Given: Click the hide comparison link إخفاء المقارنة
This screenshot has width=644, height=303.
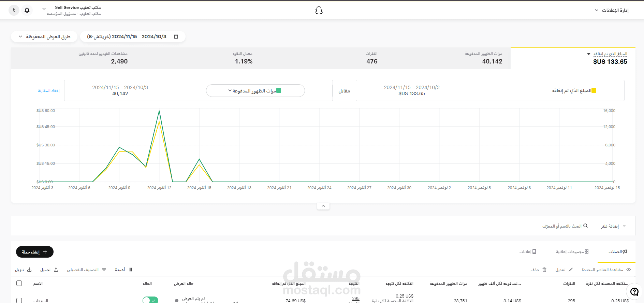Looking at the screenshot, I should tap(49, 91).
